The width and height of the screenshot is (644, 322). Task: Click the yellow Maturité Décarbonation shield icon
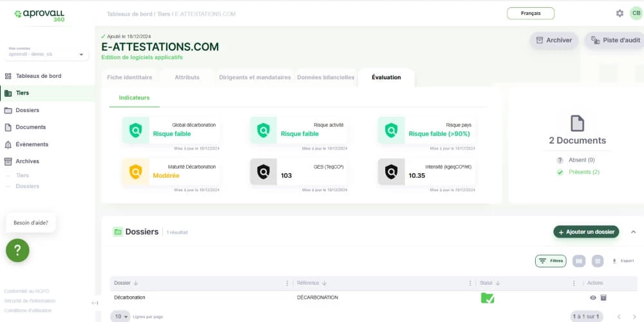(x=135, y=172)
